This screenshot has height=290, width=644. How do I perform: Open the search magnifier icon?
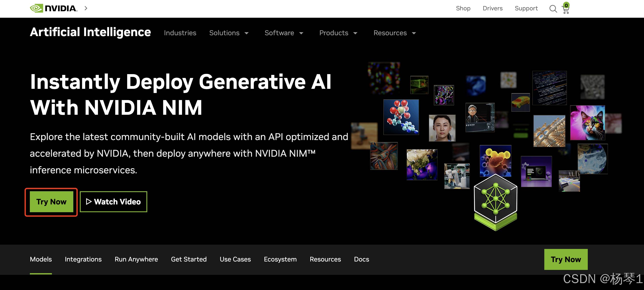click(553, 9)
